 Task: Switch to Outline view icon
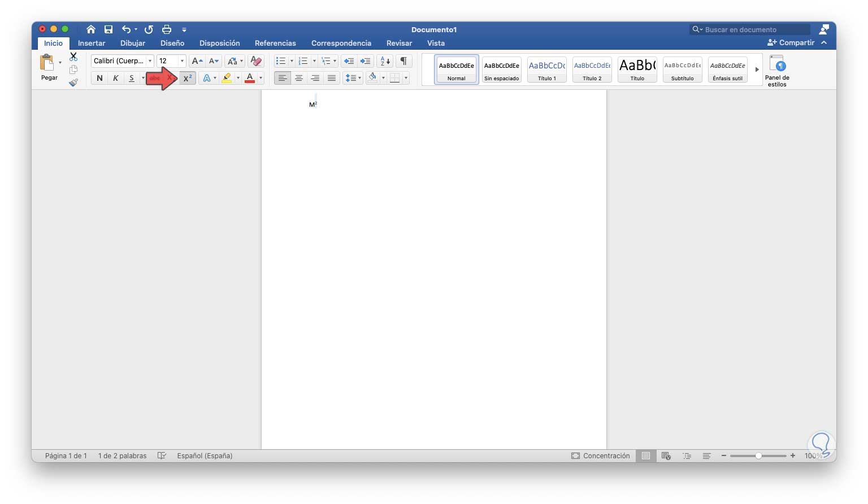click(x=687, y=455)
